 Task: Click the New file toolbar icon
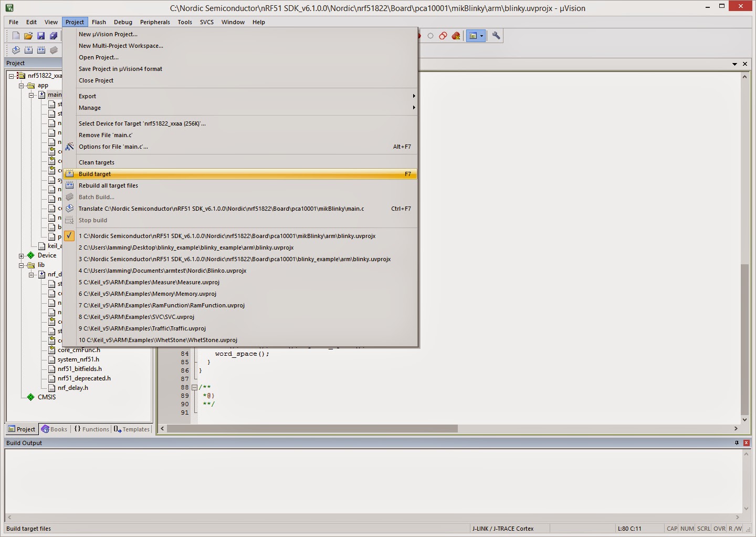(x=16, y=36)
